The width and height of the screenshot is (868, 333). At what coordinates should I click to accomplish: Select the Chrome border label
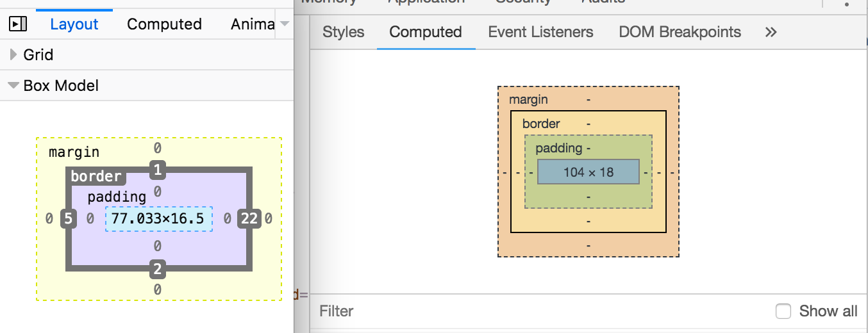point(541,124)
